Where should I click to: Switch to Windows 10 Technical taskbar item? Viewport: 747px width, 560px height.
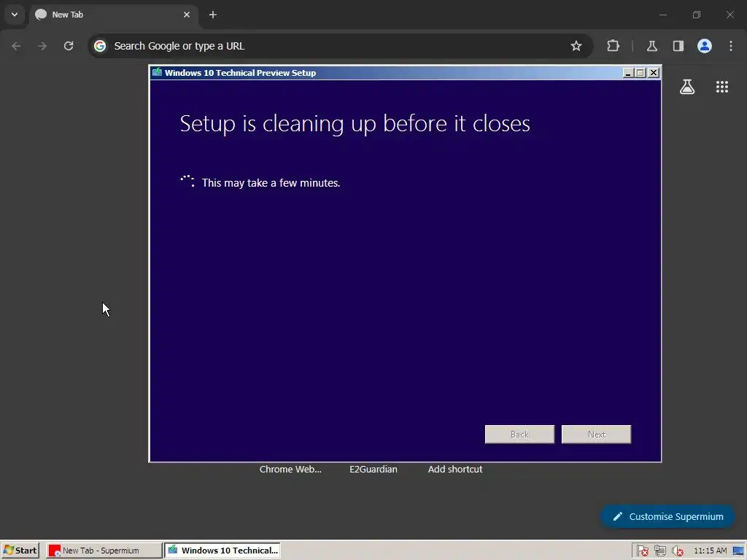pyautogui.click(x=222, y=551)
